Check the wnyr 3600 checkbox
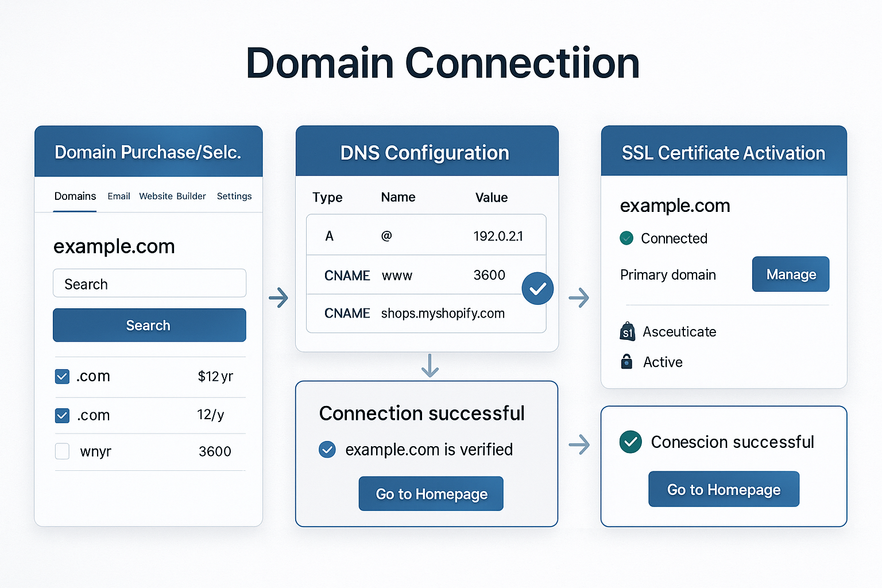 click(61, 451)
